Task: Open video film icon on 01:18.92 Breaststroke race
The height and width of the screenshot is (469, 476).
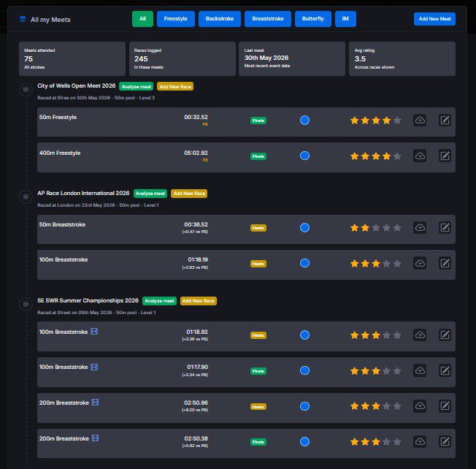Action: pyautogui.click(x=94, y=332)
